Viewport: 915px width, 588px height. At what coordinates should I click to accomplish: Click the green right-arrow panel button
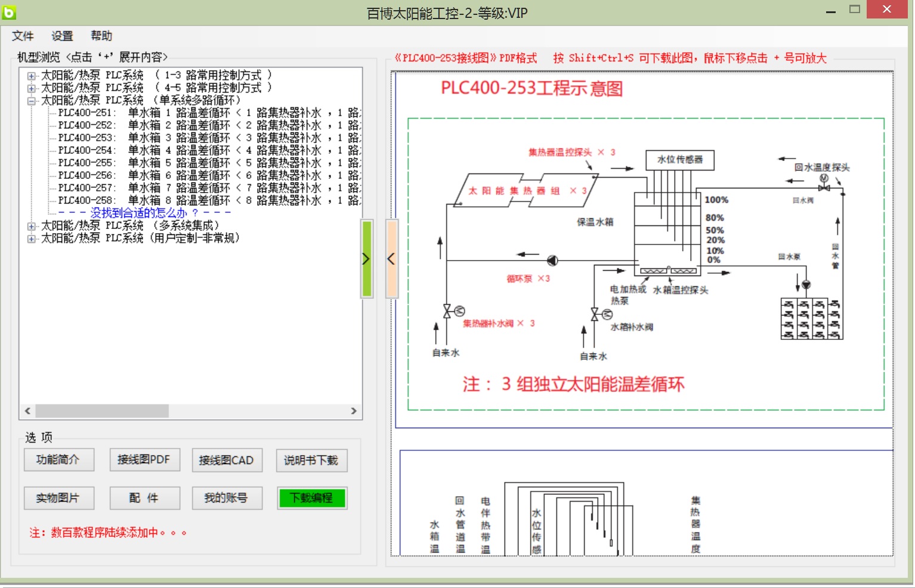(x=366, y=259)
